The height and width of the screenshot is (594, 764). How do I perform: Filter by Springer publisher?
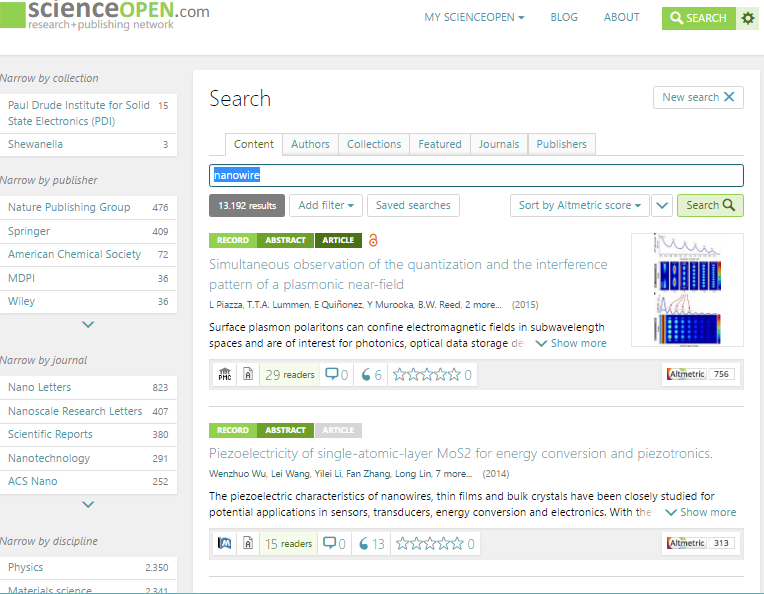coord(88,231)
